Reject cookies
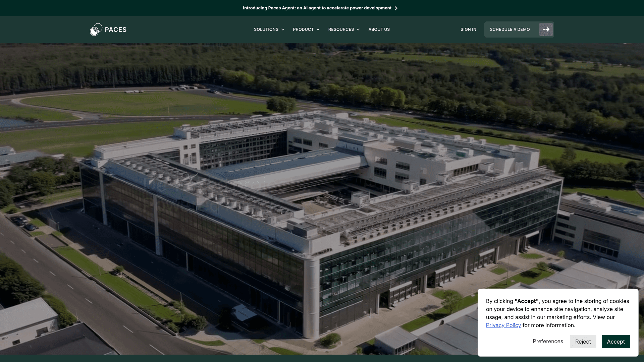 point(583,342)
